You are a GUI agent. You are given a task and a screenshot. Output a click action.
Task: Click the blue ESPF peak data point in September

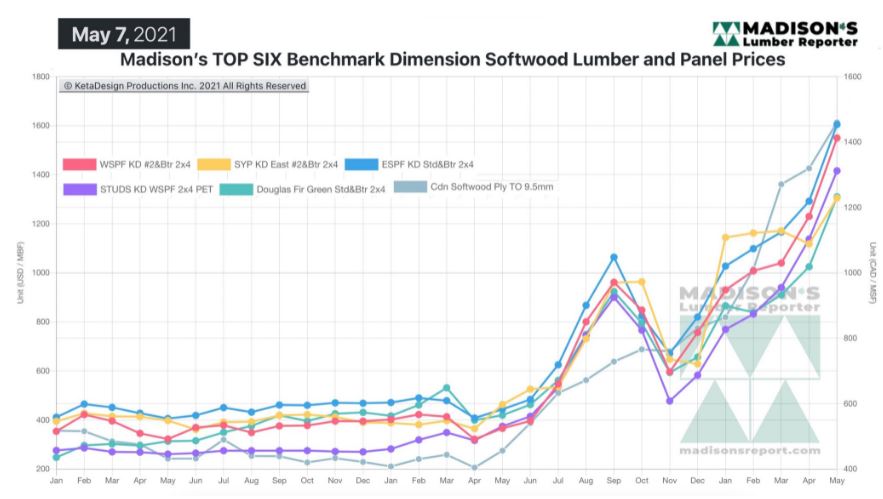614,257
